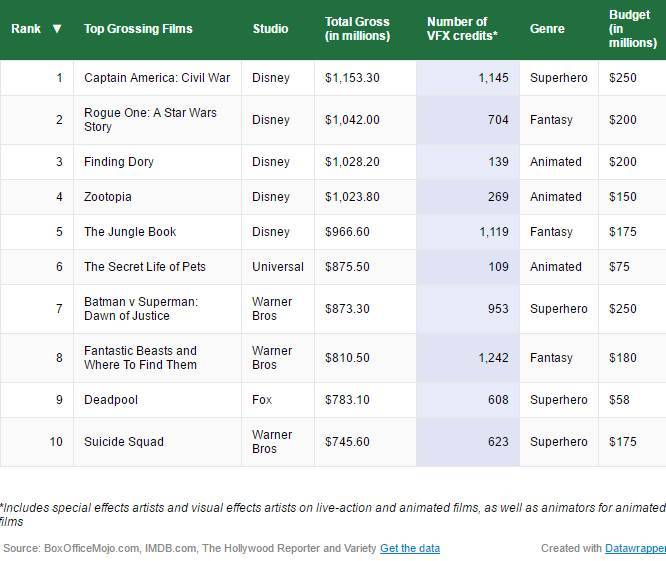Click the 1,242 VFX credits cell

tap(487, 358)
